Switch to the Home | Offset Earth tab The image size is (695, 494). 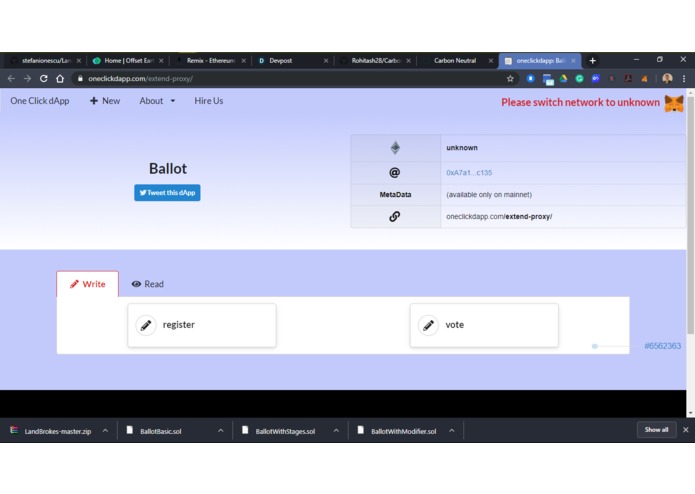coord(128,61)
